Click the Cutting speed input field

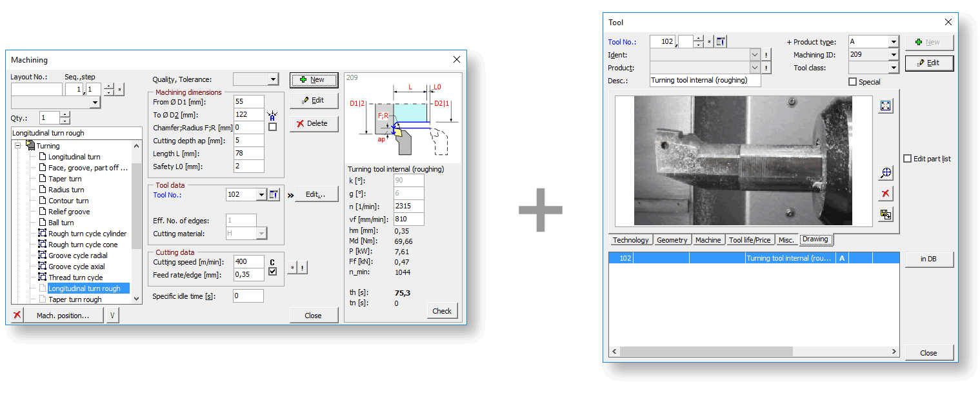click(248, 262)
